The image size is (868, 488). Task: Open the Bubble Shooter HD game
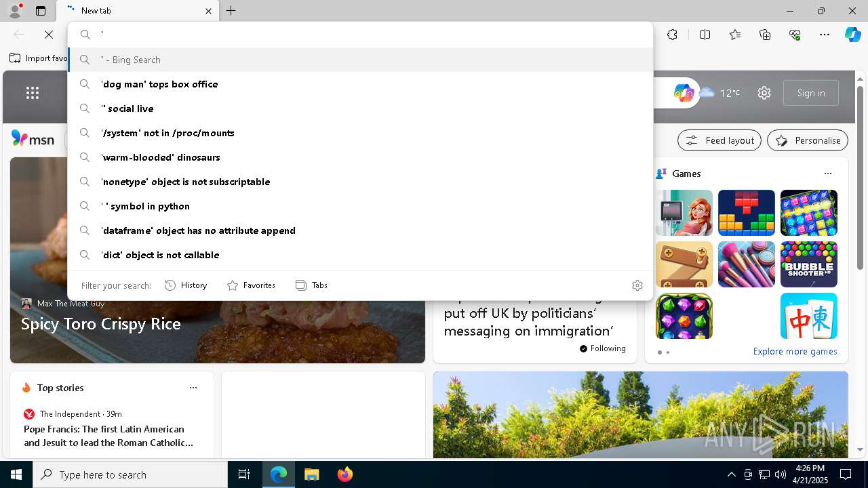pos(809,264)
